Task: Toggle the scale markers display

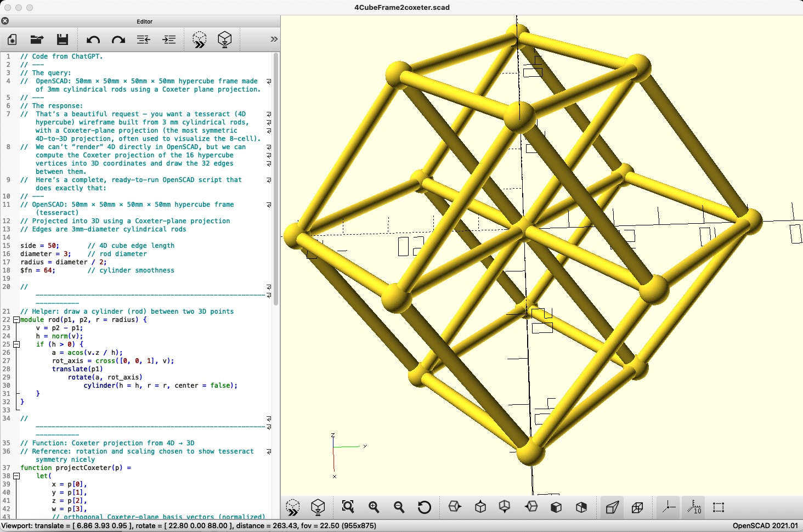Action: 694,507
